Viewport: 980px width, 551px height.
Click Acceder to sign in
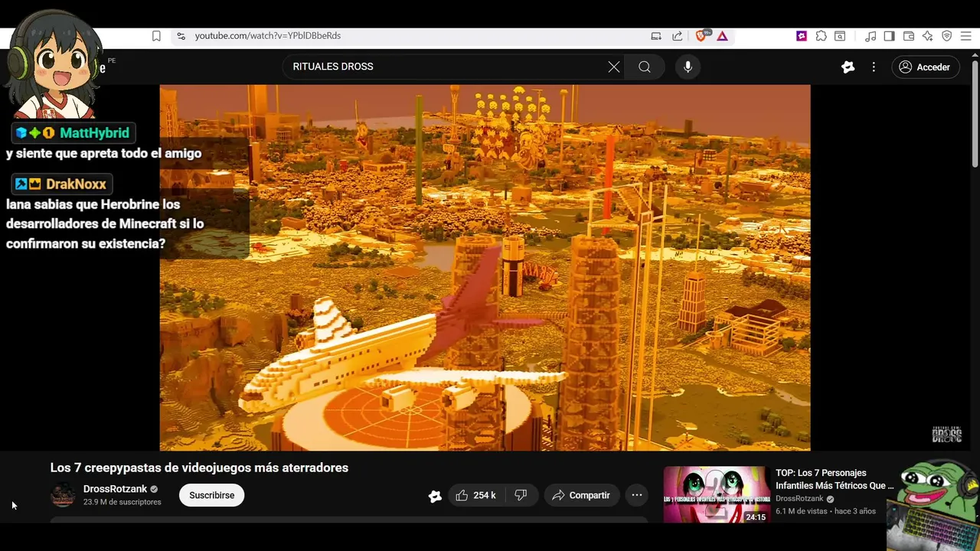(x=925, y=67)
